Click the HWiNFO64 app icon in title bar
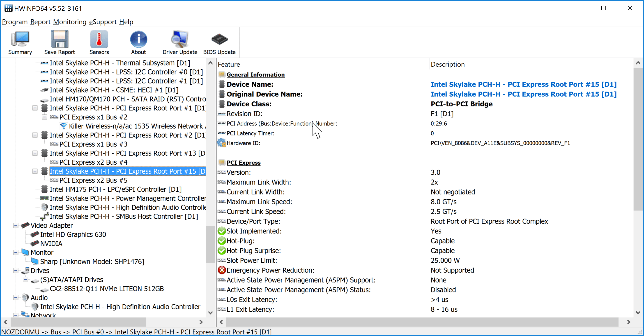Screen dimensions: 644x336 [8, 8]
